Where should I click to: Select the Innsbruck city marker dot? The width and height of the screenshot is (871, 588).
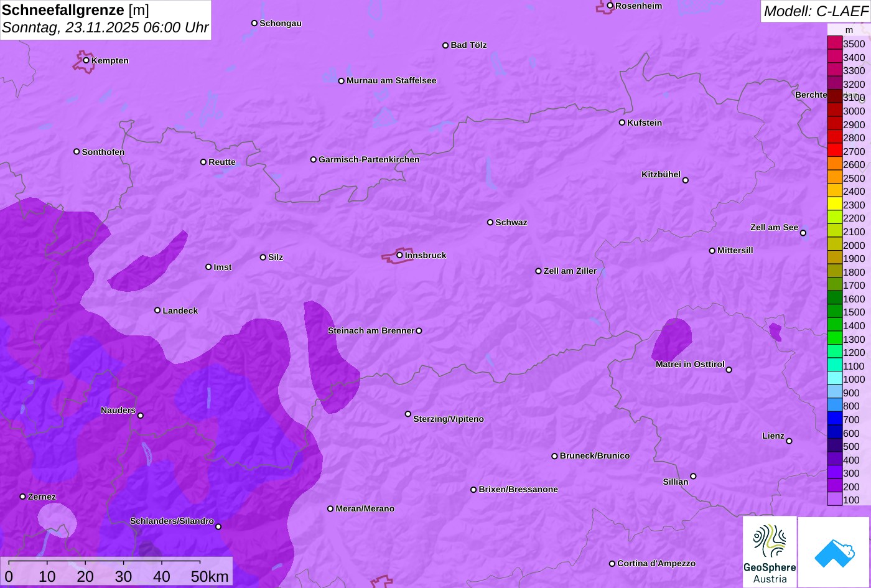(x=399, y=255)
